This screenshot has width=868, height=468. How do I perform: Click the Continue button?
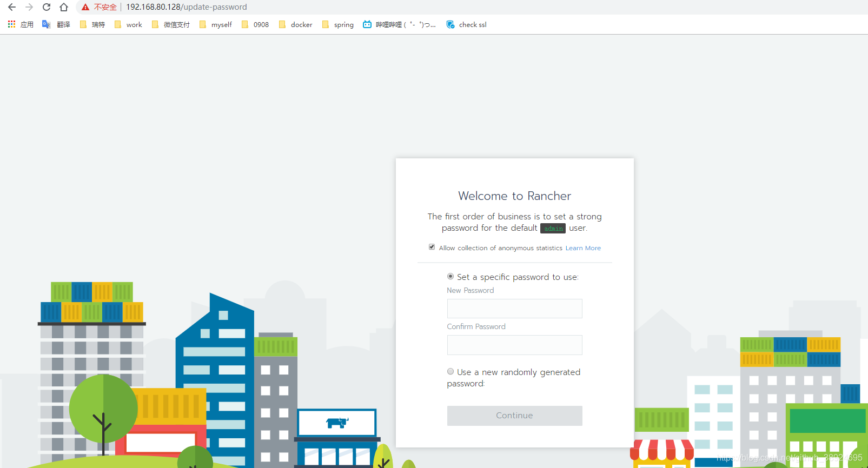tap(514, 416)
